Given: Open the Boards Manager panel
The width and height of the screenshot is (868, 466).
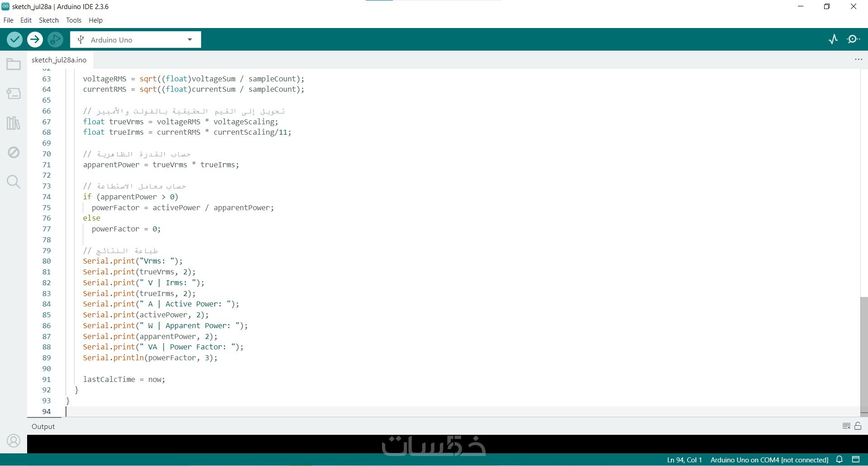Looking at the screenshot, I should (x=14, y=94).
